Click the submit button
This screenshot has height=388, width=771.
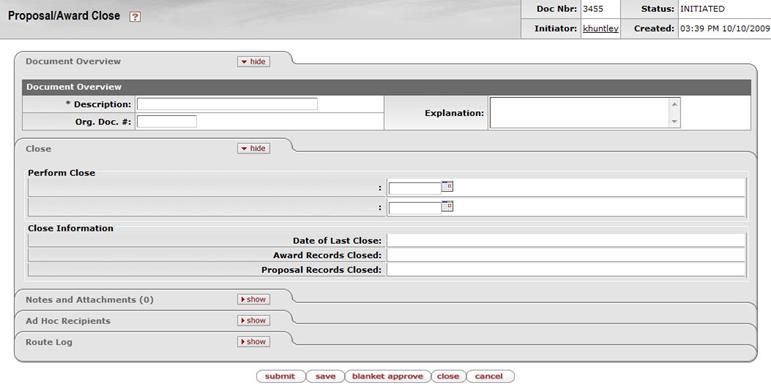280,376
